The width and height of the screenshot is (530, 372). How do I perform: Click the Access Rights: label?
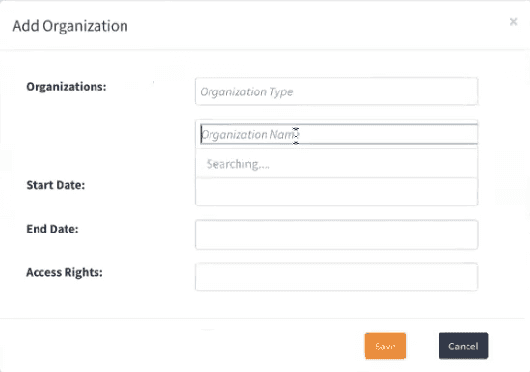click(64, 272)
